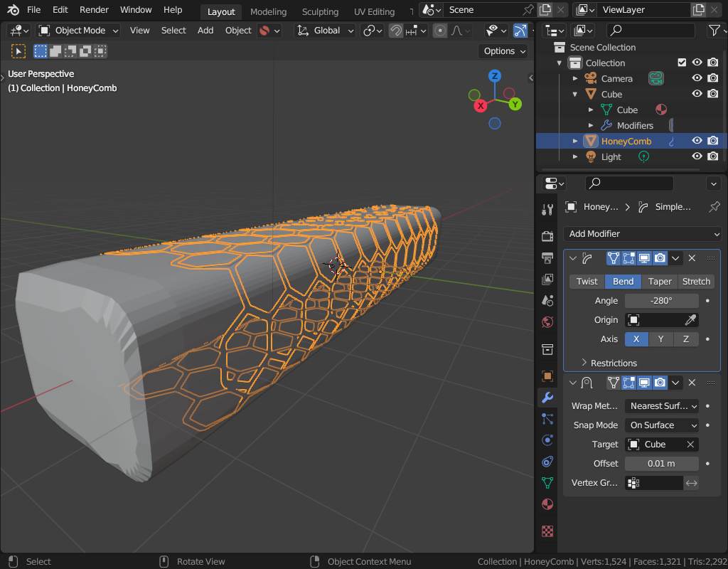Select the Stretch deform mode
This screenshot has height=569, width=728.
(696, 282)
